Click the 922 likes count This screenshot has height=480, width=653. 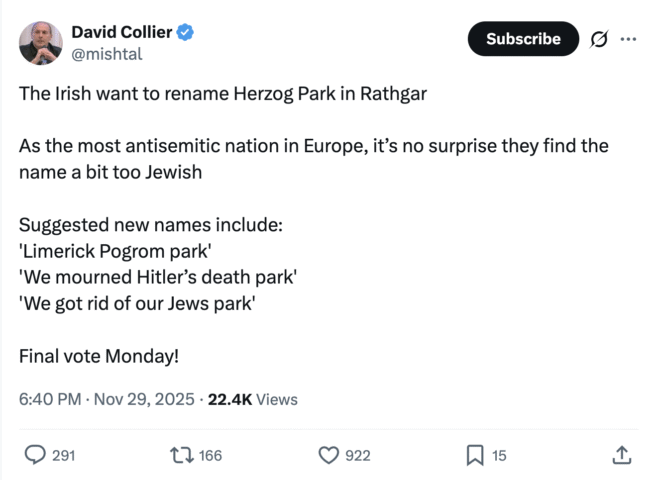click(358, 455)
